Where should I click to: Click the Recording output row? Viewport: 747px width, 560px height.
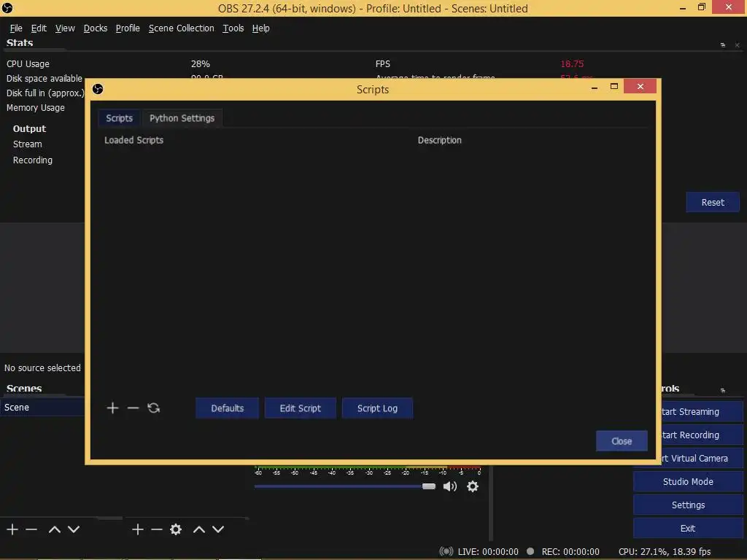(32, 160)
